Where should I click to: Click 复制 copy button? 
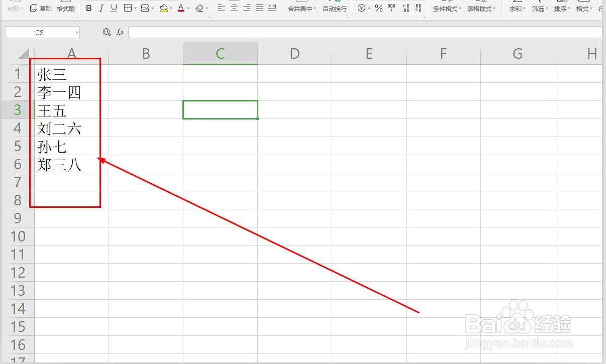pos(41,9)
